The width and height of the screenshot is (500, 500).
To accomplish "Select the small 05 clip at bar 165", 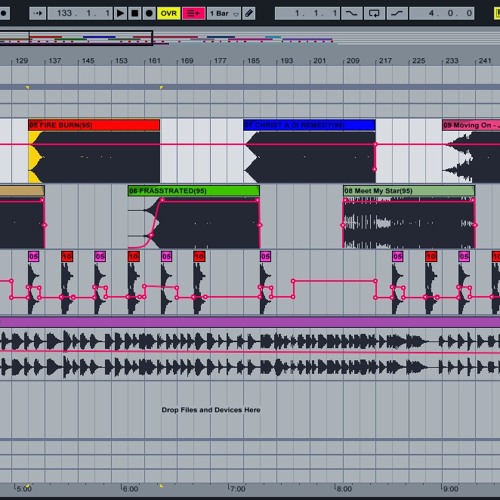I will [x=166, y=256].
